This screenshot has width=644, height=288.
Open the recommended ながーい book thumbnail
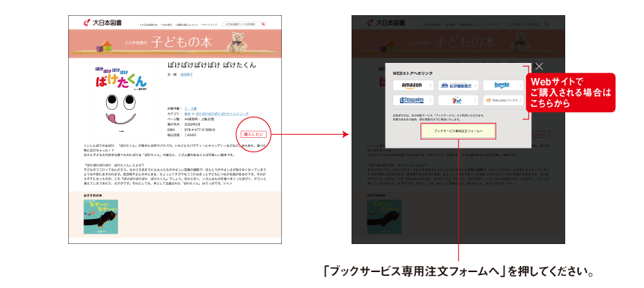pyautogui.click(x=101, y=217)
